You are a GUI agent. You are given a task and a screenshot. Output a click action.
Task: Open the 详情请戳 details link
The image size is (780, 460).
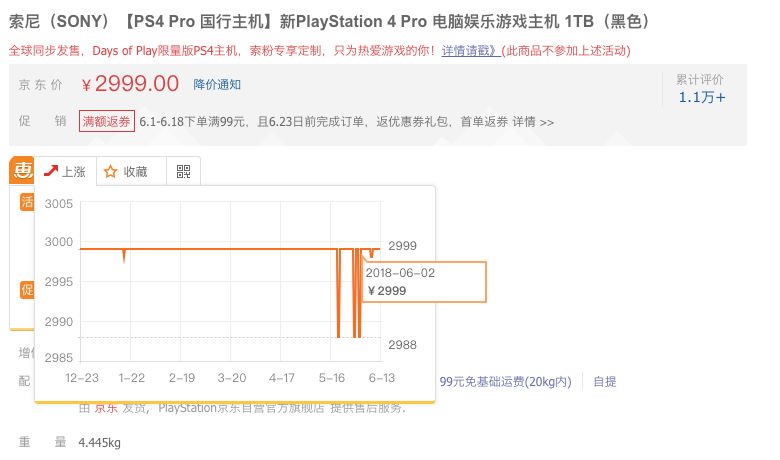click(470, 50)
